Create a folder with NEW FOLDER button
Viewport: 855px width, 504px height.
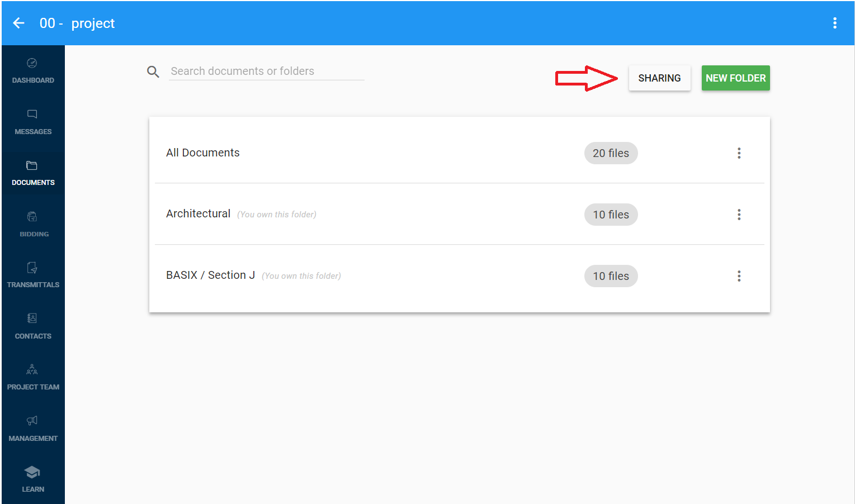tap(735, 78)
